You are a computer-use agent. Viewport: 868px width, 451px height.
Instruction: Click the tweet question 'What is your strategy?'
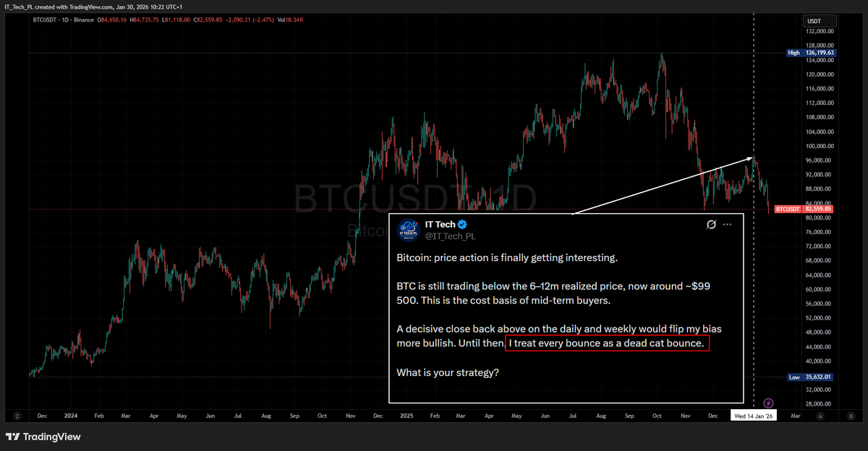click(448, 372)
